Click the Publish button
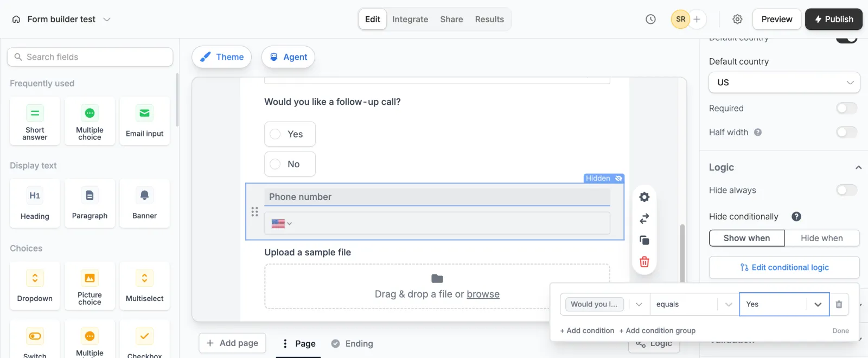868x358 pixels. [834, 19]
